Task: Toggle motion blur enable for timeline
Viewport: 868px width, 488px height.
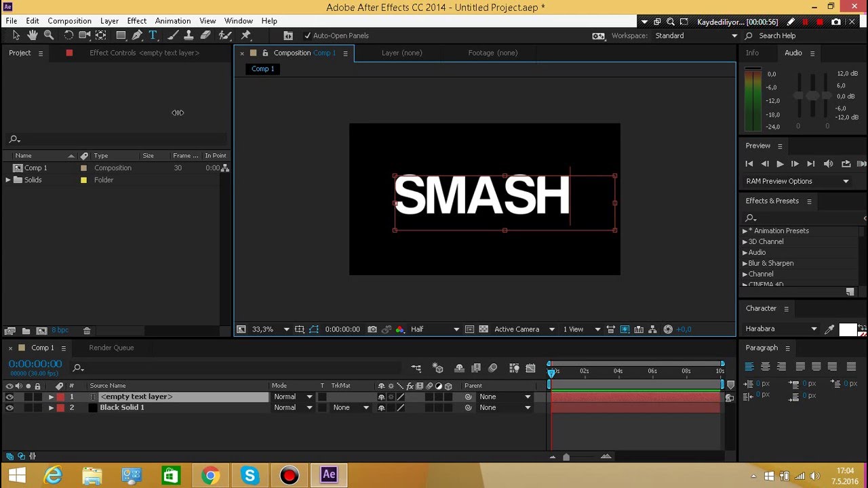Action: (493, 368)
